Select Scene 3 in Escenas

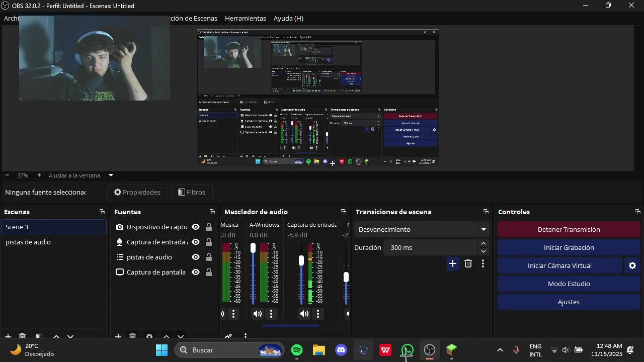(54, 227)
